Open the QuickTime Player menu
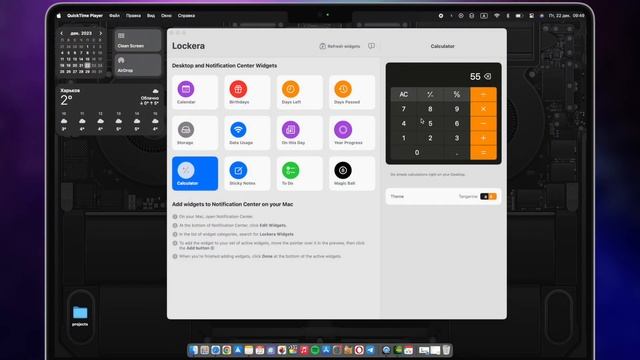The height and width of the screenshot is (360, 640). [85, 16]
